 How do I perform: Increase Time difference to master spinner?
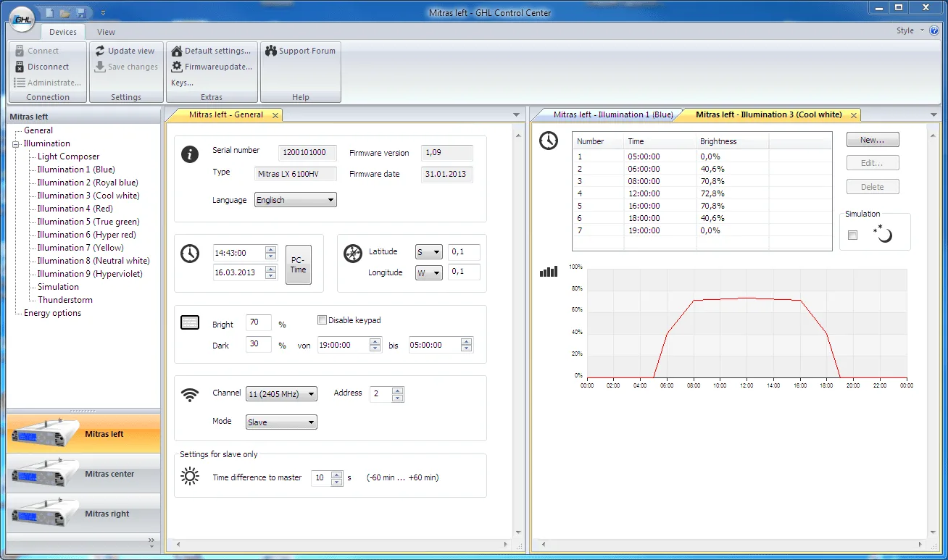tap(337, 475)
